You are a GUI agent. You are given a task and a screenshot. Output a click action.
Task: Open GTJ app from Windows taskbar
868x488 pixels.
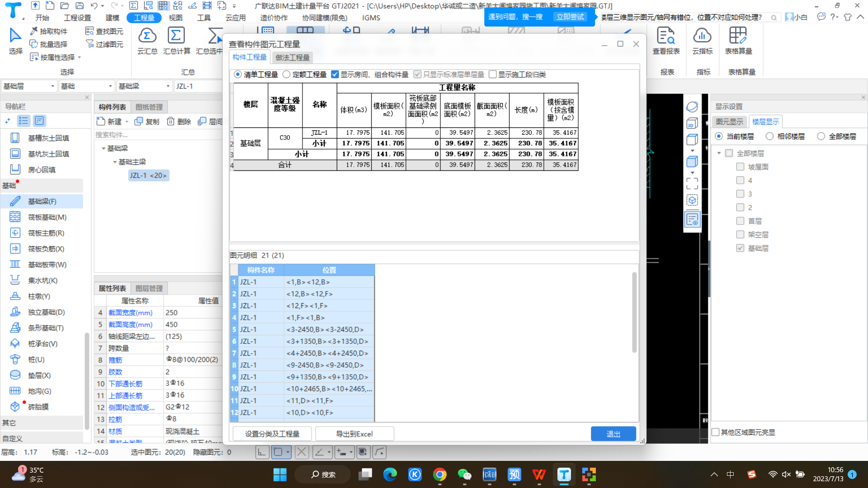pyautogui.click(x=564, y=474)
